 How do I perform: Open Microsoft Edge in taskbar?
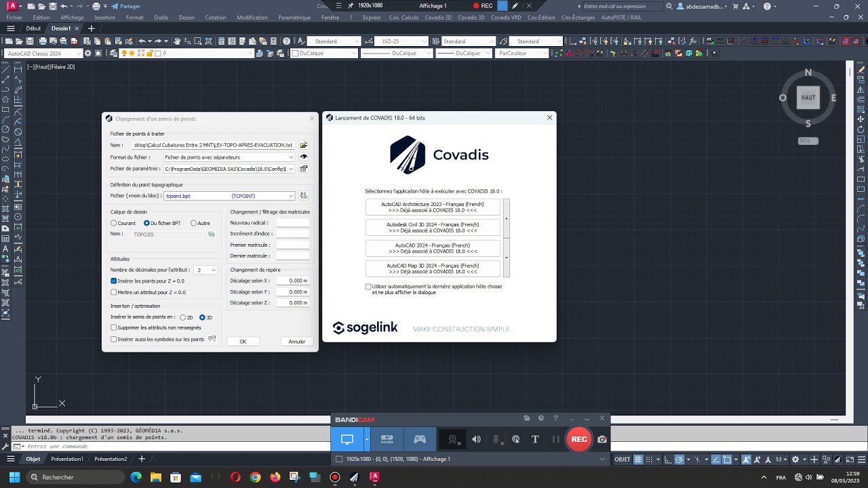coord(136,477)
